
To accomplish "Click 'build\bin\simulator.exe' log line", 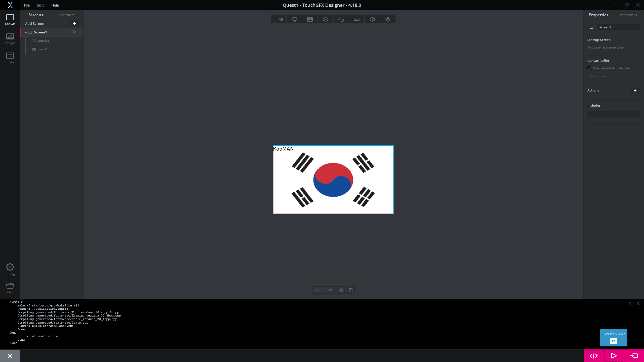I will [38, 336].
